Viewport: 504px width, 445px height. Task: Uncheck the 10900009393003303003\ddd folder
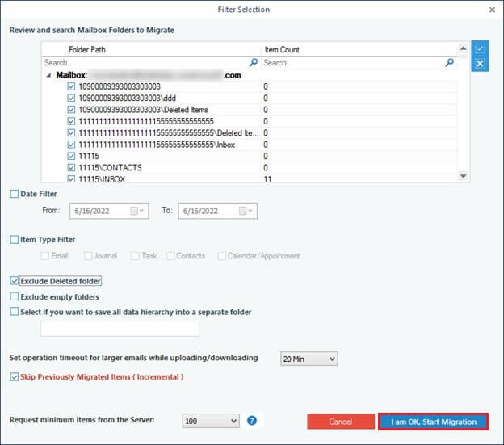tap(71, 98)
